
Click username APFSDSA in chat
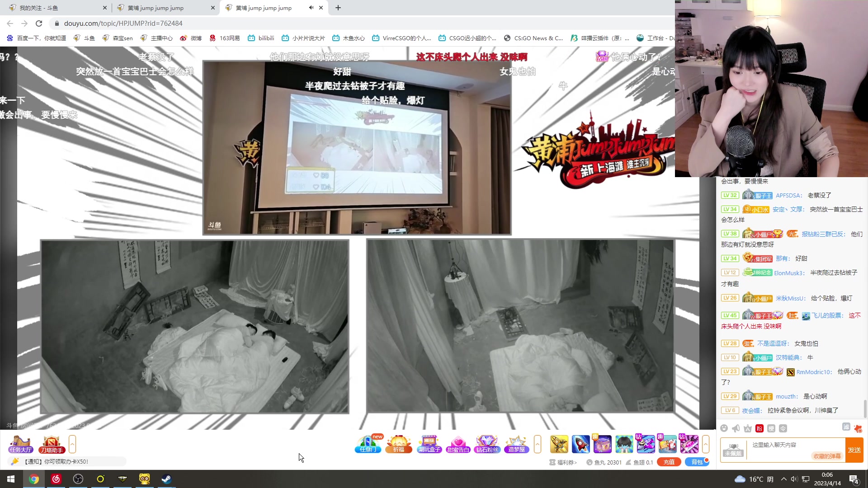tap(789, 195)
